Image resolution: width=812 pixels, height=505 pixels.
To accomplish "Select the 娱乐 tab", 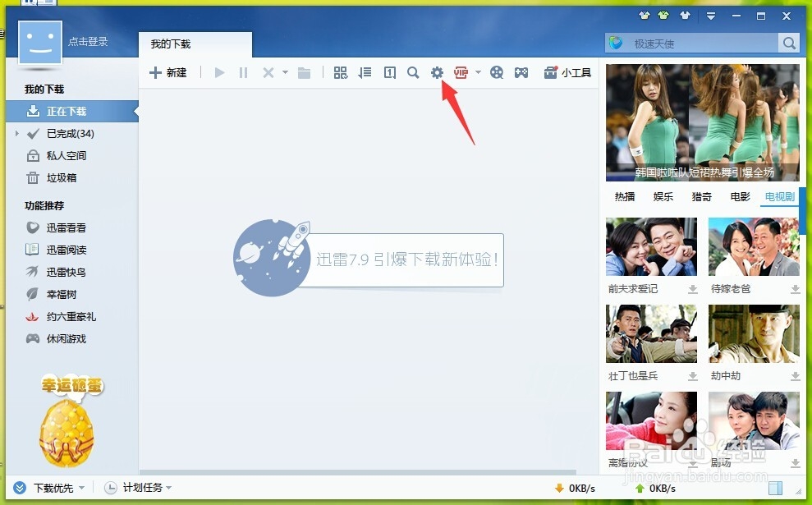I will pyautogui.click(x=663, y=197).
